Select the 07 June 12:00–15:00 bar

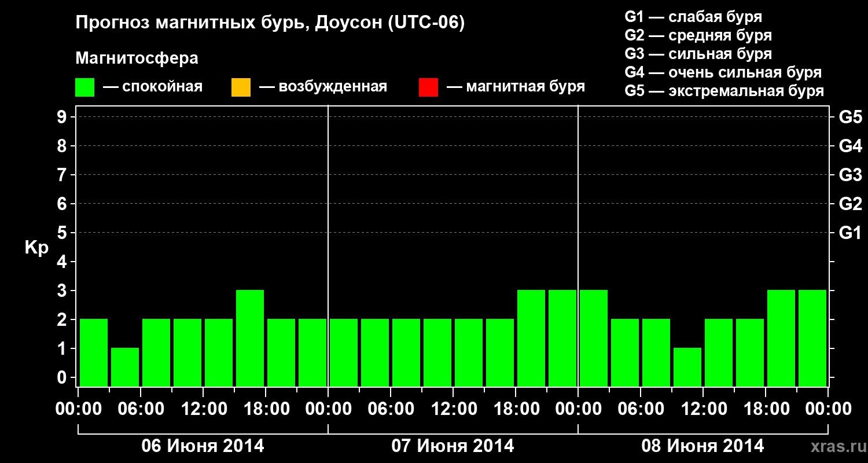469,352
